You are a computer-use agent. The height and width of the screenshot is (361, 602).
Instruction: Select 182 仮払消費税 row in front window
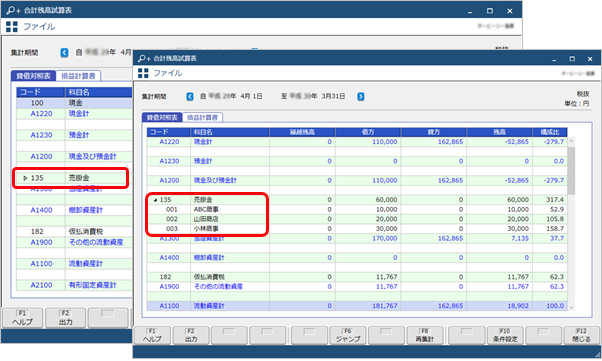click(357, 277)
